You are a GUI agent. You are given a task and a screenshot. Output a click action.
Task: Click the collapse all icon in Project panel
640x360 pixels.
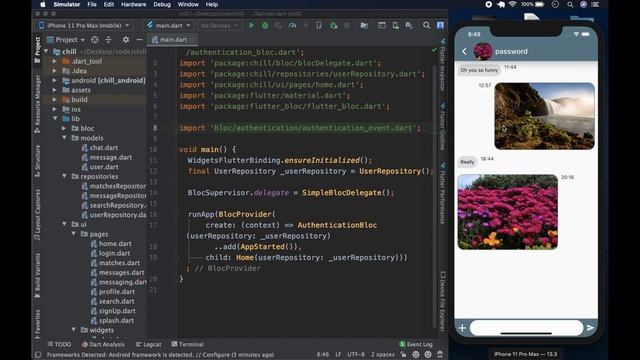108,40
